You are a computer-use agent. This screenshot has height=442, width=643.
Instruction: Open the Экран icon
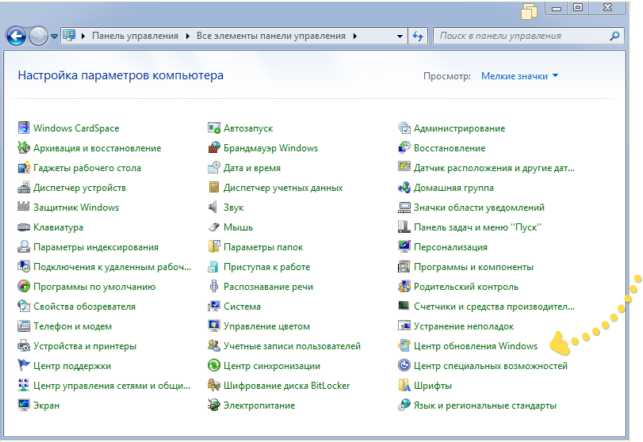tap(23, 405)
